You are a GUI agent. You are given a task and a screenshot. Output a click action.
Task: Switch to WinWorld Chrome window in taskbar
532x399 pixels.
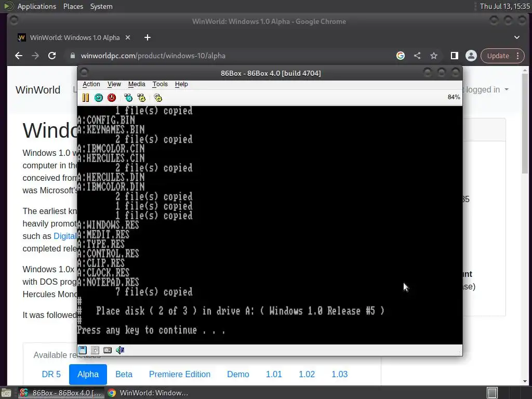coord(148,393)
